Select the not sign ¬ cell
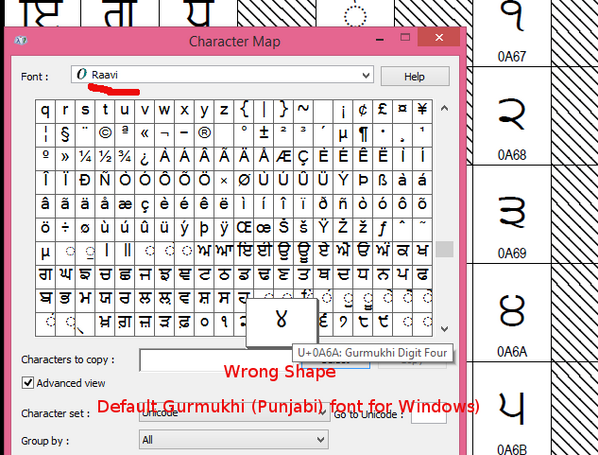The height and width of the screenshot is (455, 598). tap(164, 135)
